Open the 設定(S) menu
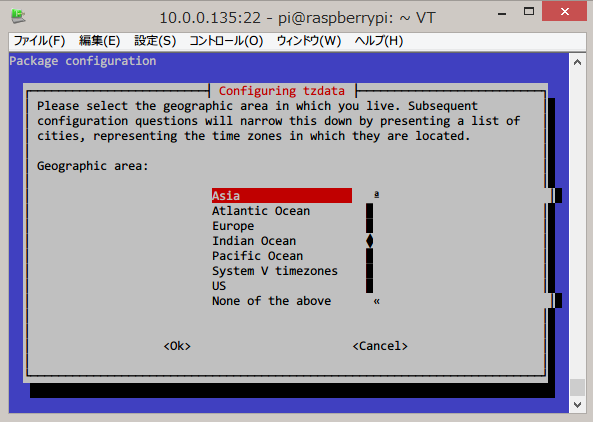The height and width of the screenshot is (422, 593). pyautogui.click(x=155, y=40)
